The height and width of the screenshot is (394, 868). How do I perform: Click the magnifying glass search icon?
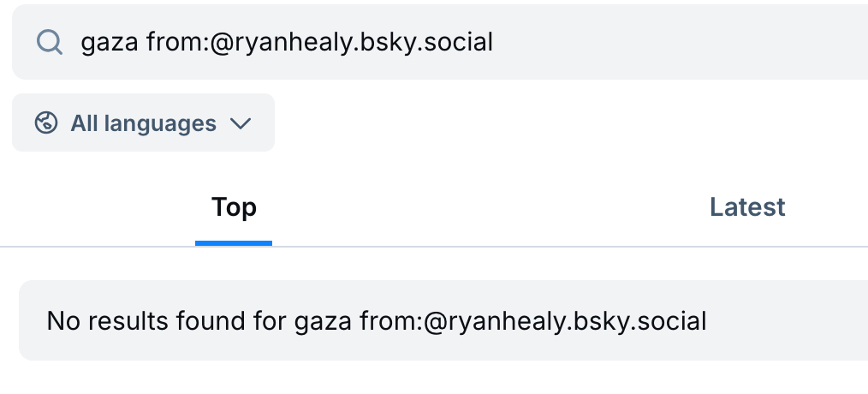click(50, 42)
